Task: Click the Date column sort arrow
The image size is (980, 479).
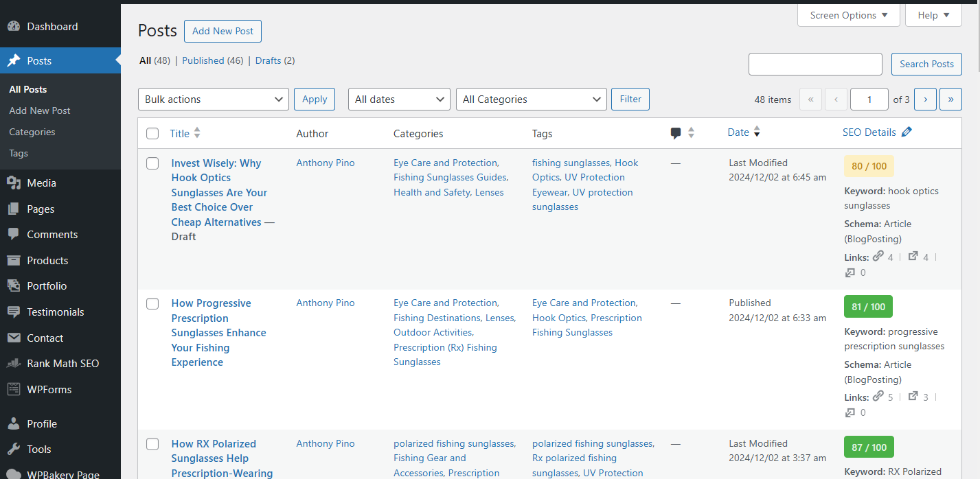Action: coord(757,132)
